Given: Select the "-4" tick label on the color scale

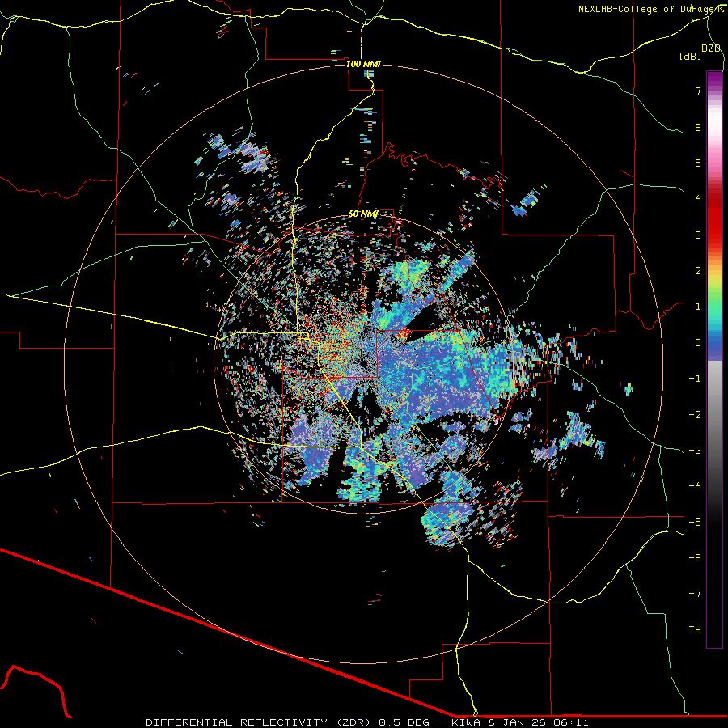Looking at the screenshot, I should [695, 486].
